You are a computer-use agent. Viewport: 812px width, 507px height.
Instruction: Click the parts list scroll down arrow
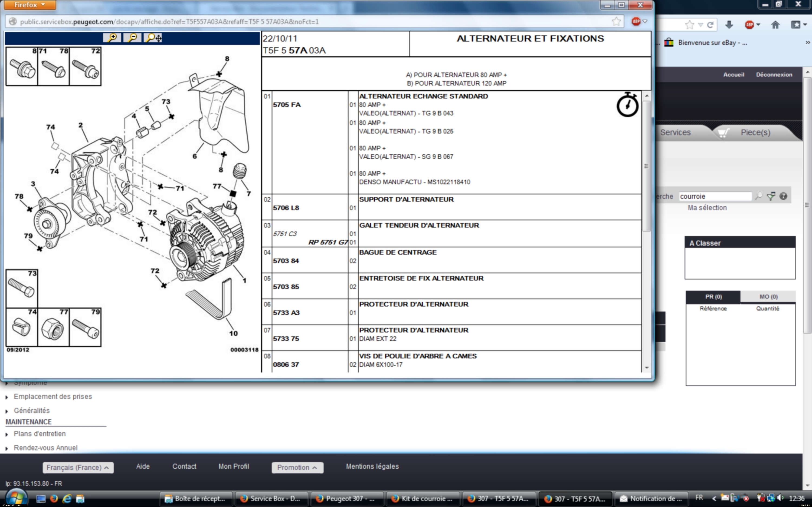(647, 368)
